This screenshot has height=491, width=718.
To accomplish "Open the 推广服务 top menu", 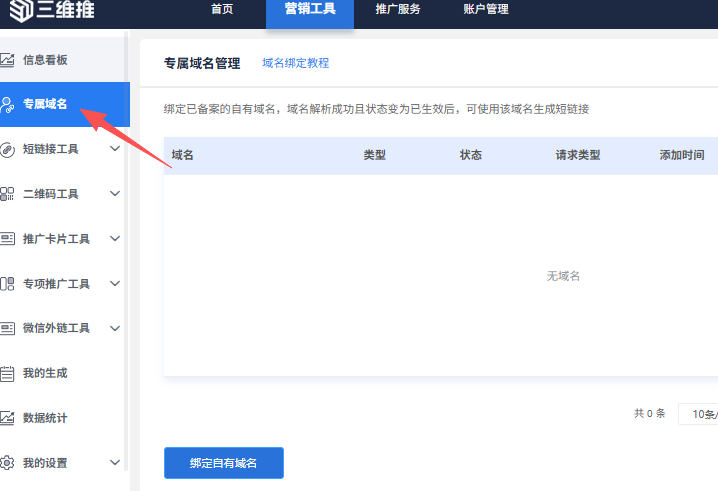I will point(398,10).
